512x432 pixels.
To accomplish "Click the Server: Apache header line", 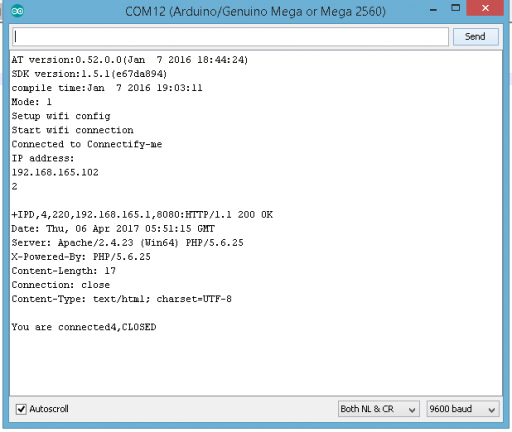I will click(128, 243).
